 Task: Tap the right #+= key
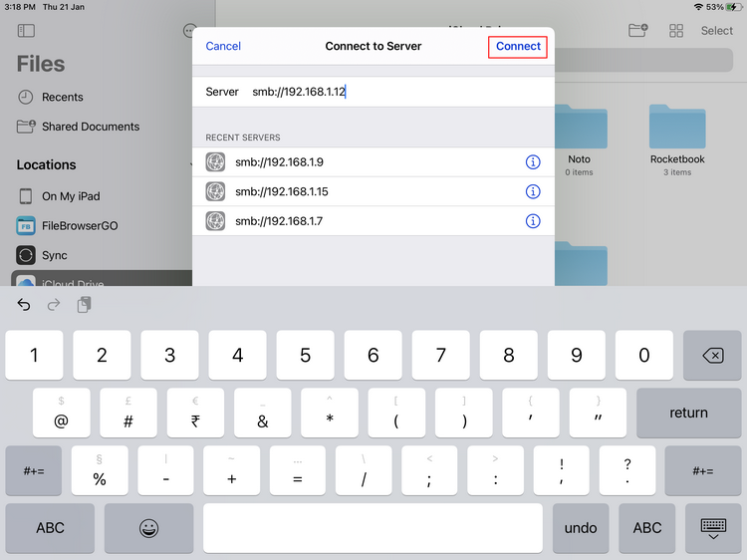(x=703, y=471)
